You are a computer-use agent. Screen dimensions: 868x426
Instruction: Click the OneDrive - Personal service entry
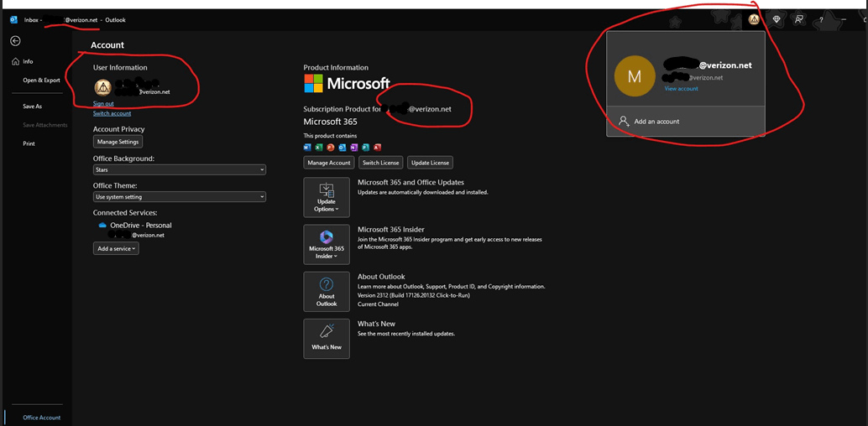coord(140,226)
